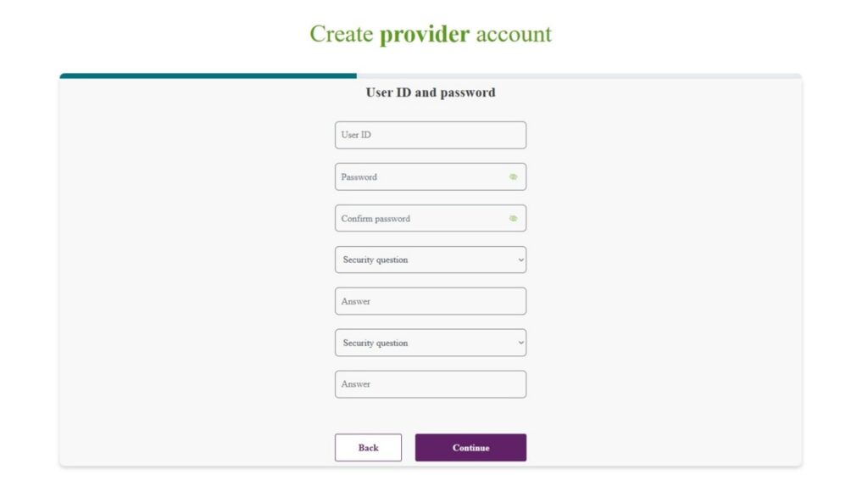The width and height of the screenshot is (868, 503).
Task: Return to previous step via Back
Action: (369, 447)
